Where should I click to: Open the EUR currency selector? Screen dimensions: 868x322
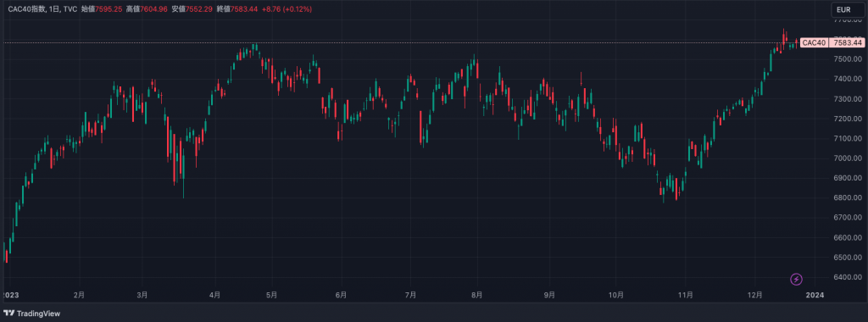pyautogui.click(x=847, y=9)
